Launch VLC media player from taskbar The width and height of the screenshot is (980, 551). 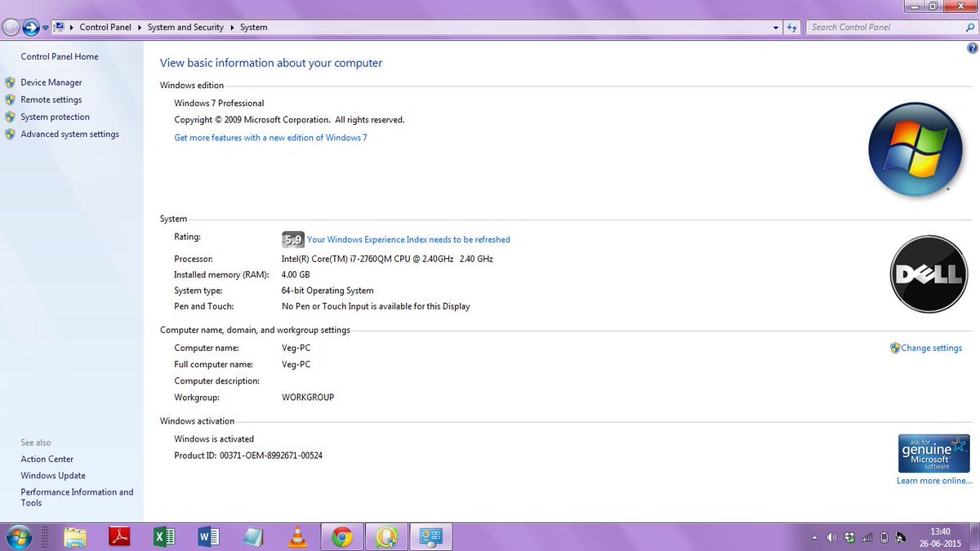click(x=298, y=536)
